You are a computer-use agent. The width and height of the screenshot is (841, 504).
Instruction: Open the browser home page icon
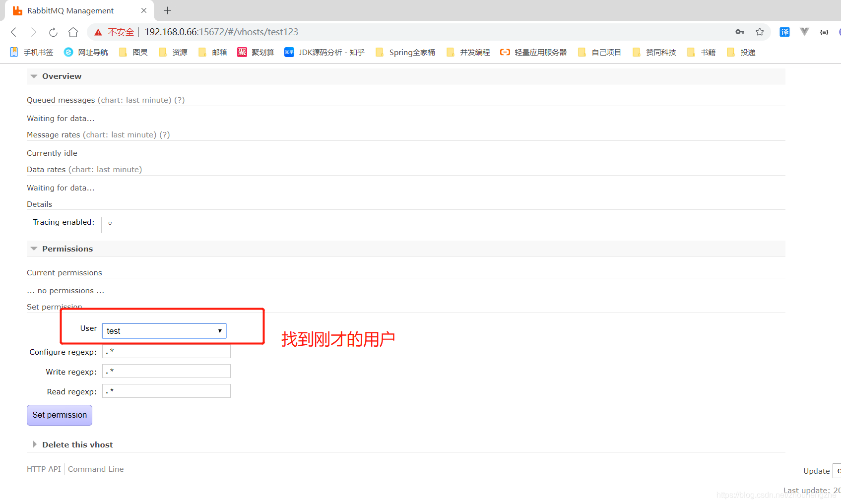click(73, 32)
